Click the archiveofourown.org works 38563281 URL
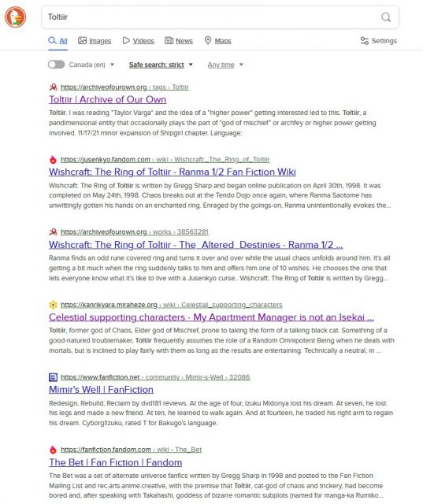 pos(135,232)
